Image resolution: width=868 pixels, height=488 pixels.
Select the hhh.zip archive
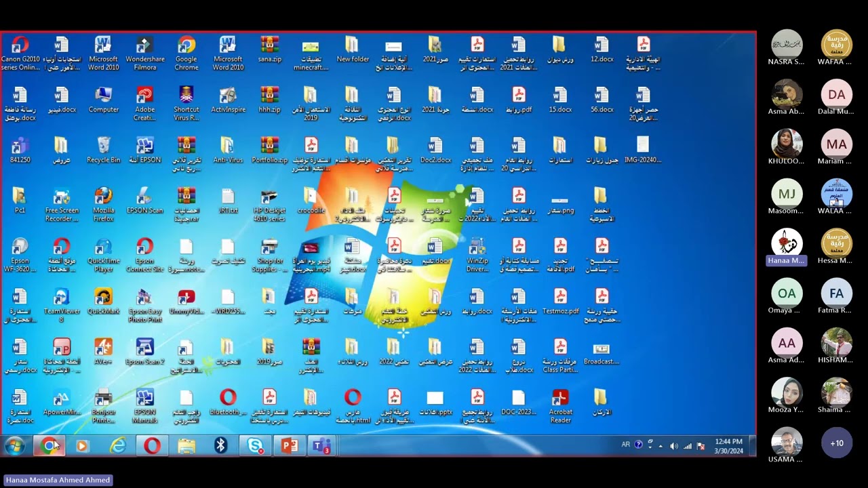(269, 100)
